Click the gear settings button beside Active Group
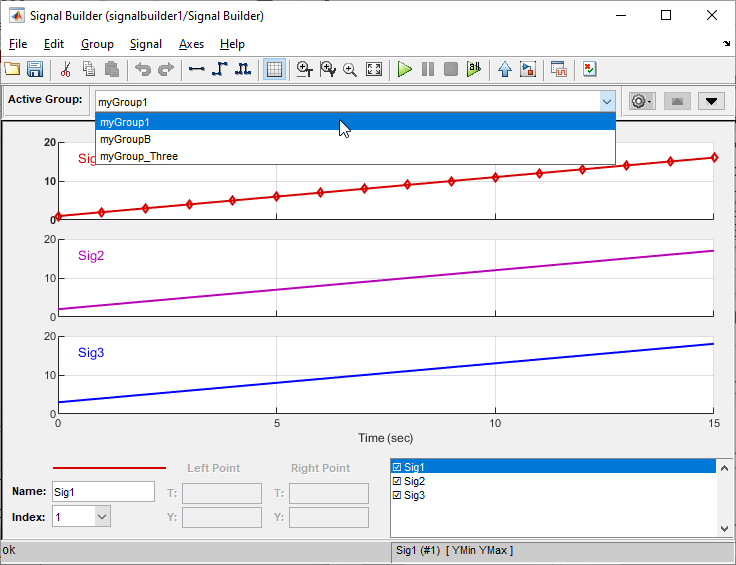The width and height of the screenshot is (736, 565). pos(640,101)
